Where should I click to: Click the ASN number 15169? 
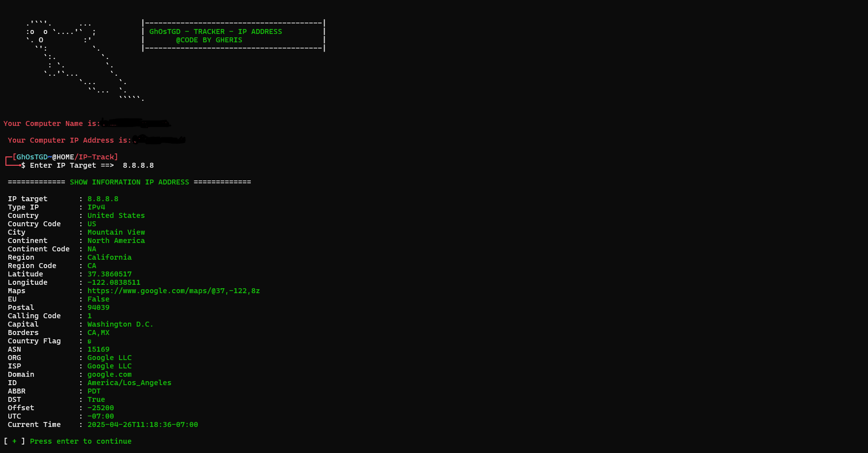click(x=98, y=349)
